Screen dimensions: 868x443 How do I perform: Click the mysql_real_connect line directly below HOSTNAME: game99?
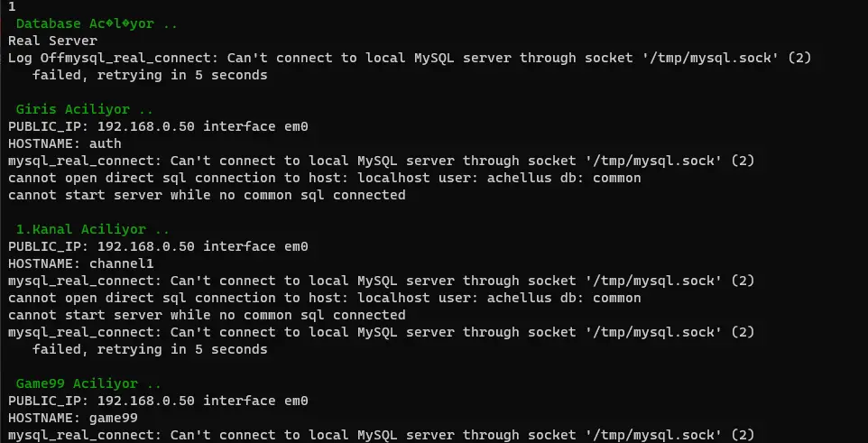point(381,435)
